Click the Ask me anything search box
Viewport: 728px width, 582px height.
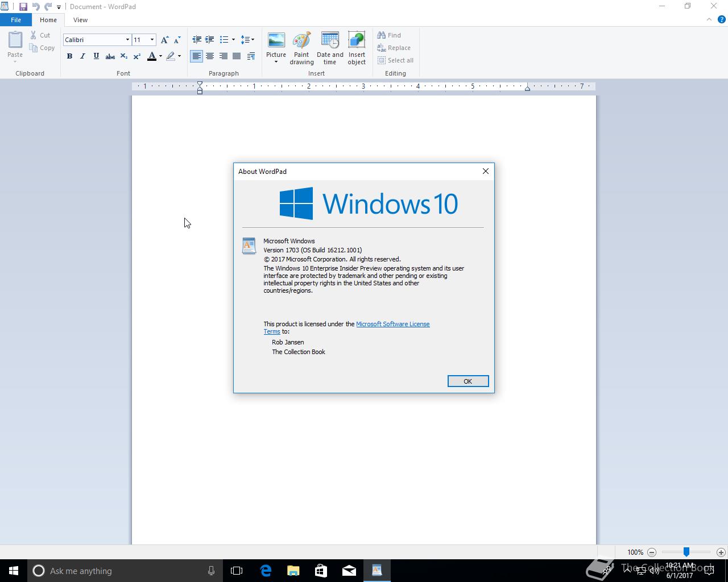tap(125, 571)
